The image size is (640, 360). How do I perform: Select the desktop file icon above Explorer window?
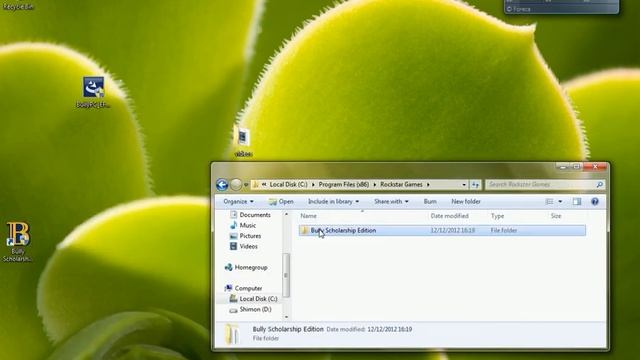(x=243, y=141)
